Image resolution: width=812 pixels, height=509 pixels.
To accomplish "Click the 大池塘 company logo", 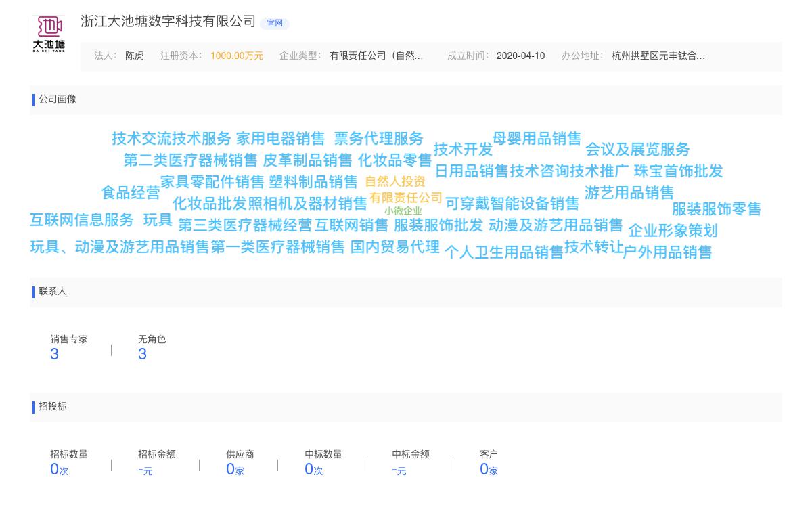I will click(x=49, y=35).
